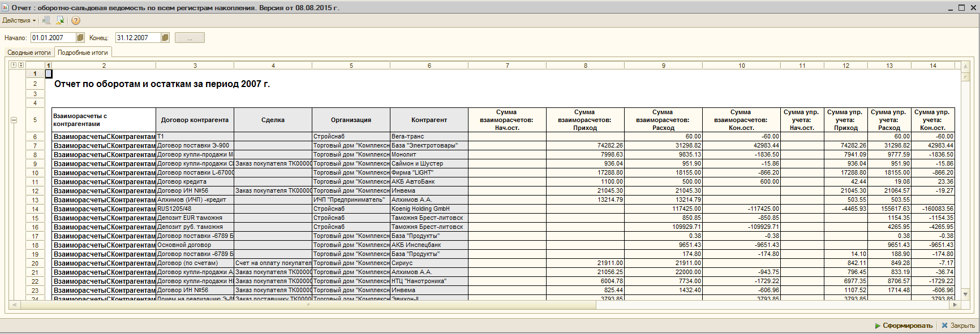Click the 'АКБ Инспецбанк' cell
The width and height of the screenshot is (980, 334).
pos(429,245)
